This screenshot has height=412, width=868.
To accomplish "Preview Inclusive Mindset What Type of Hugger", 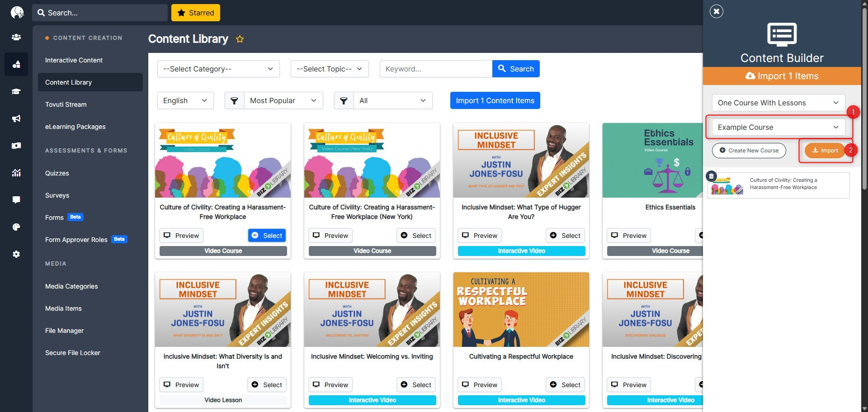I will [480, 236].
